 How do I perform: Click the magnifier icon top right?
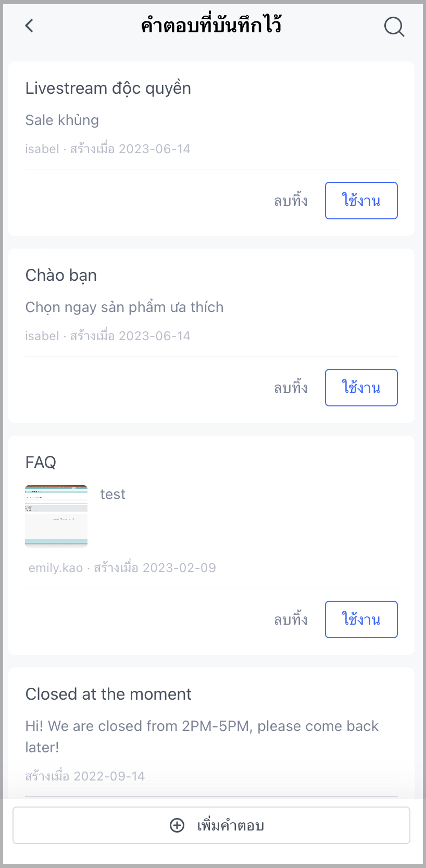[394, 27]
